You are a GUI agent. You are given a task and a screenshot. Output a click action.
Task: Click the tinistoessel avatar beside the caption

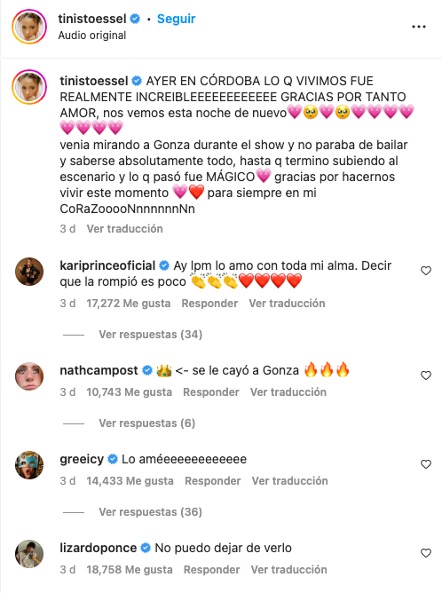[x=29, y=87]
